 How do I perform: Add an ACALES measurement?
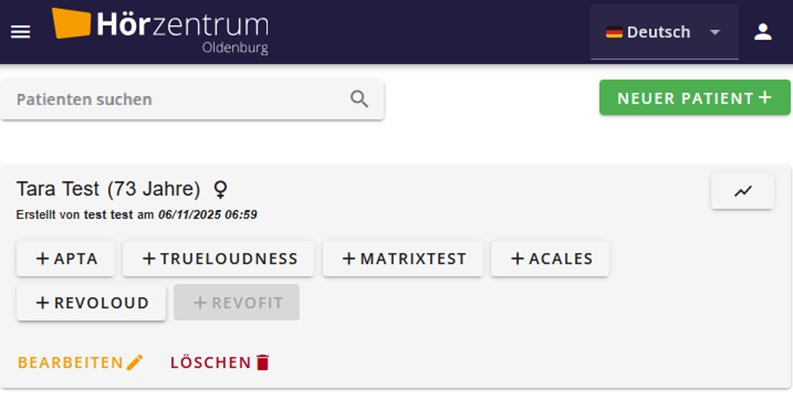point(550,259)
